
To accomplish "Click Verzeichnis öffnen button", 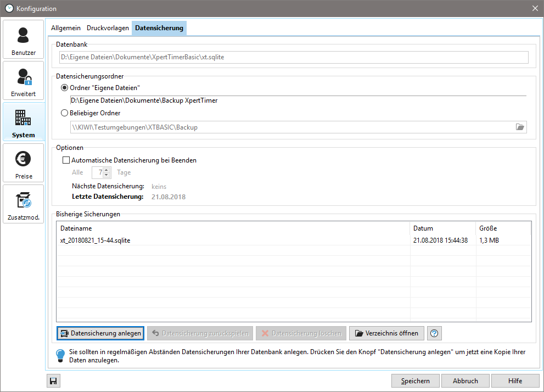I will (386, 333).
